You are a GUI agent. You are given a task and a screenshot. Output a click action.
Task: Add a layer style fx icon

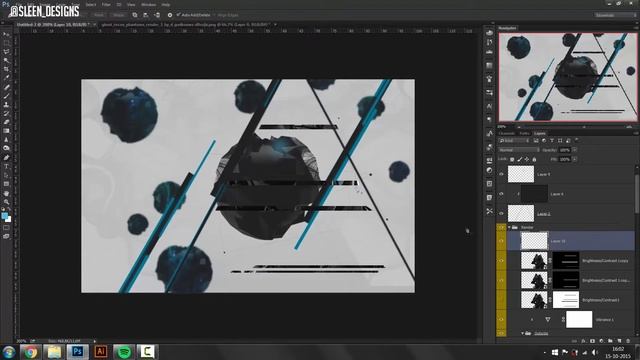[584, 340]
